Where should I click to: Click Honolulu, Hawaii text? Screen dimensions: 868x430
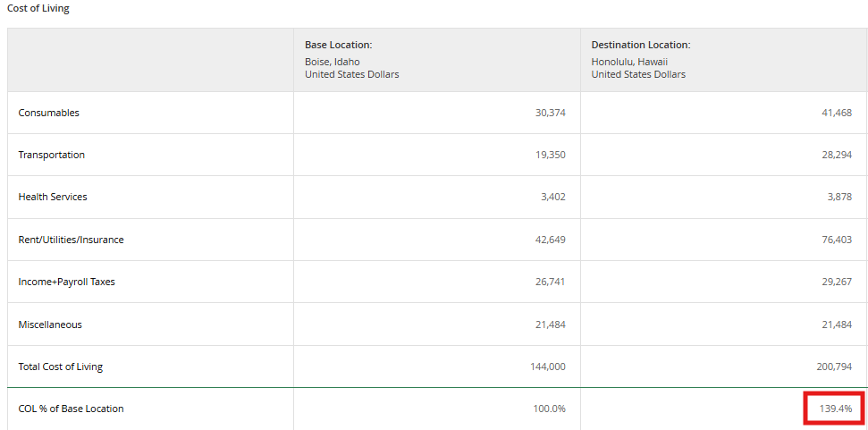(x=630, y=62)
